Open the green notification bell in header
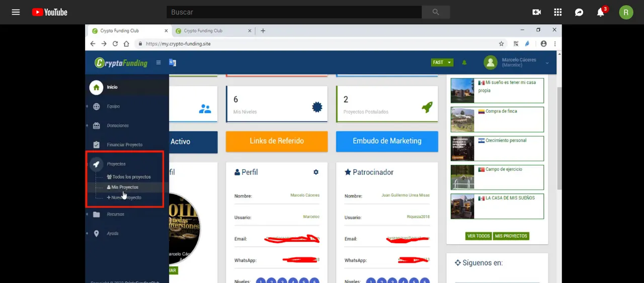Image resolution: width=644 pixels, height=283 pixels. 464,62
